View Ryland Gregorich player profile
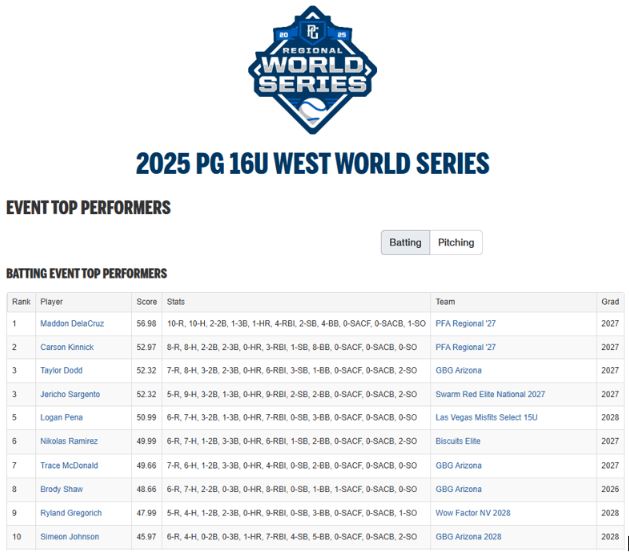Image resolution: width=629 pixels, height=556 pixels. click(x=71, y=513)
